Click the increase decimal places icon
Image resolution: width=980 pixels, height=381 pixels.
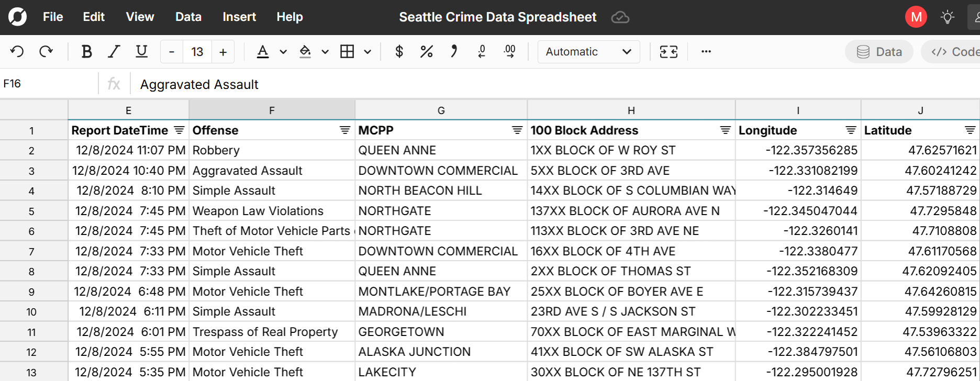509,51
